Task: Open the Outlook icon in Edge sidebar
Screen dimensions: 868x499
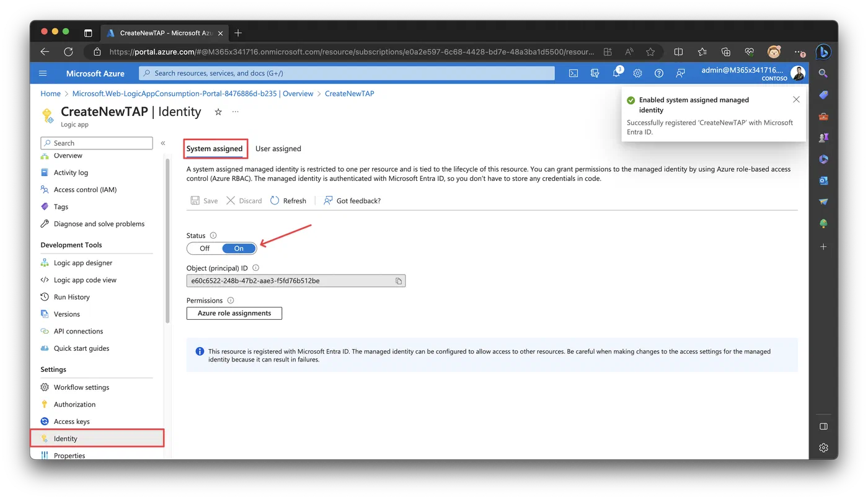Action: tap(823, 180)
